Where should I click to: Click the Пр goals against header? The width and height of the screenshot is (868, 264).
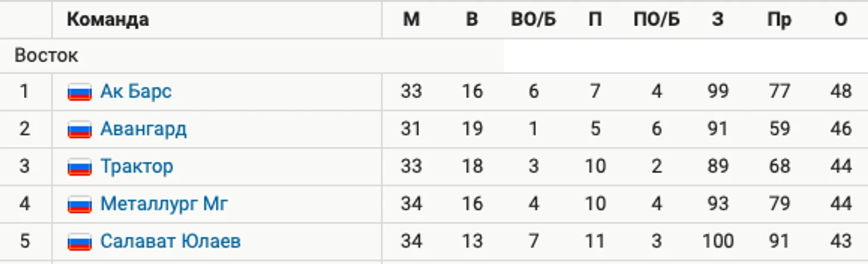[x=779, y=20]
